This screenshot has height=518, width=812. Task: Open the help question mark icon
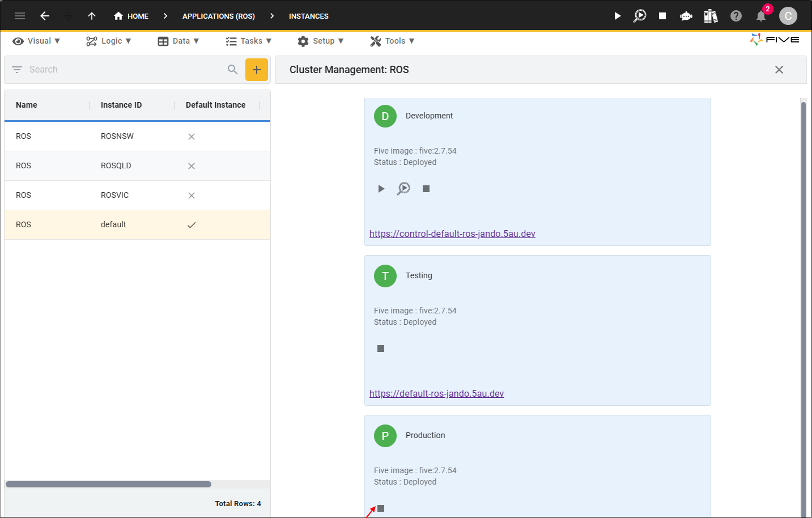click(736, 16)
